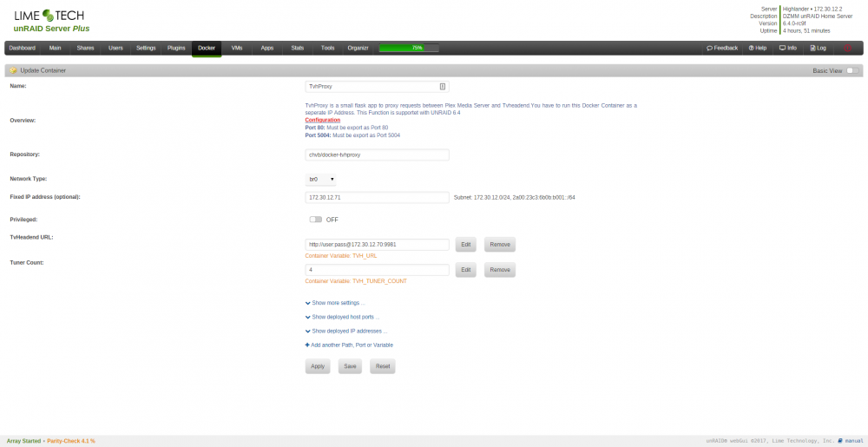Open the system Log
The height and width of the screenshot is (447, 868).
(818, 48)
